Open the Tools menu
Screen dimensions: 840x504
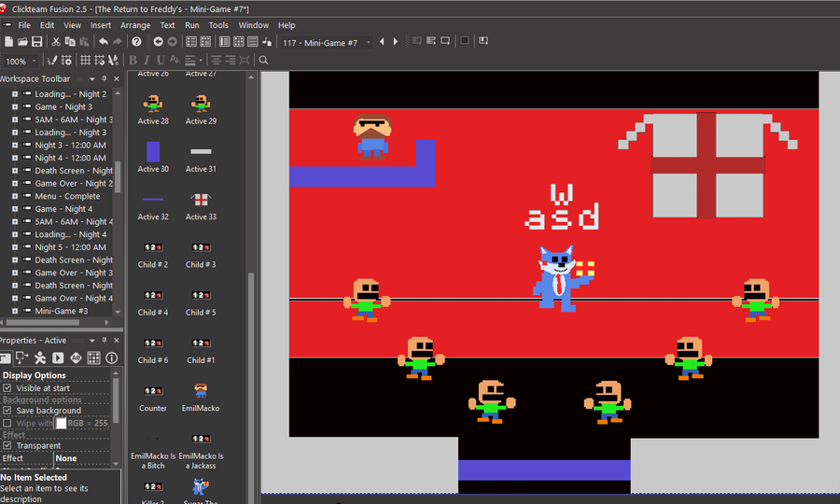218,25
